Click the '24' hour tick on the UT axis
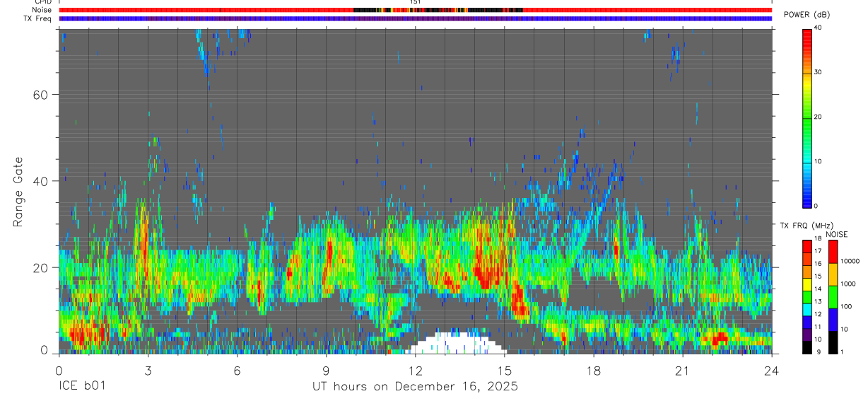 point(772,371)
